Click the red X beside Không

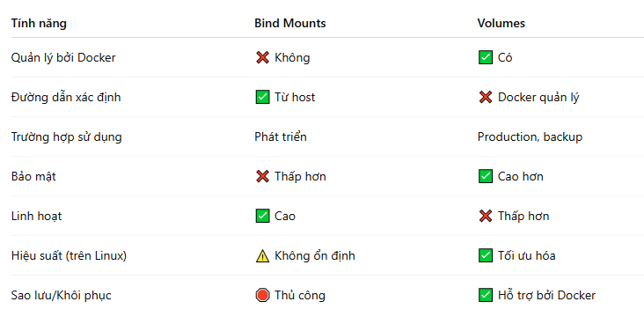pyautogui.click(x=262, y=57)
